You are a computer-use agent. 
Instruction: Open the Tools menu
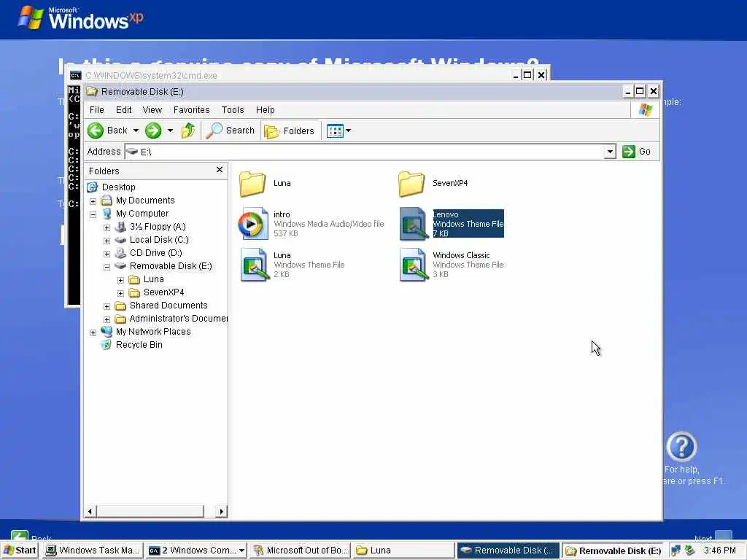[233, 110]
